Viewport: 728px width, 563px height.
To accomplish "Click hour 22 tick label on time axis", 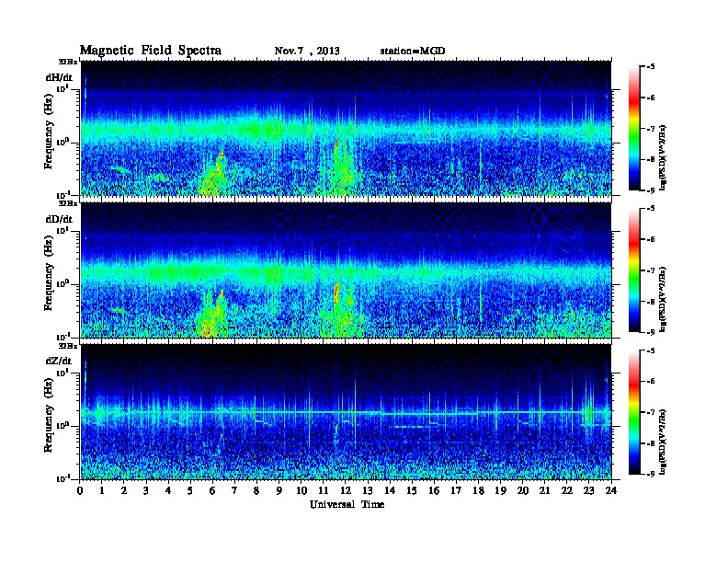I will click(x=567, y=491).
